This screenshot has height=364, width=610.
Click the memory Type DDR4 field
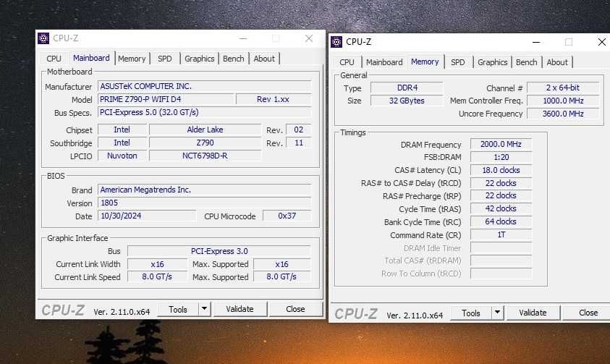pyautogui.click(x=407, y=88)
